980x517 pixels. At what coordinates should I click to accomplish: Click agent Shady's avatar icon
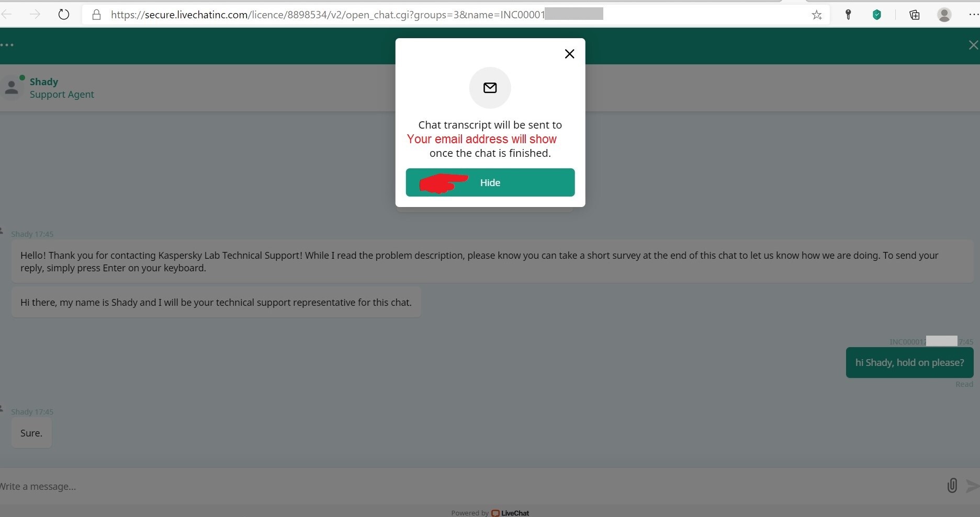pyautogui.click(x=12, y=88)
